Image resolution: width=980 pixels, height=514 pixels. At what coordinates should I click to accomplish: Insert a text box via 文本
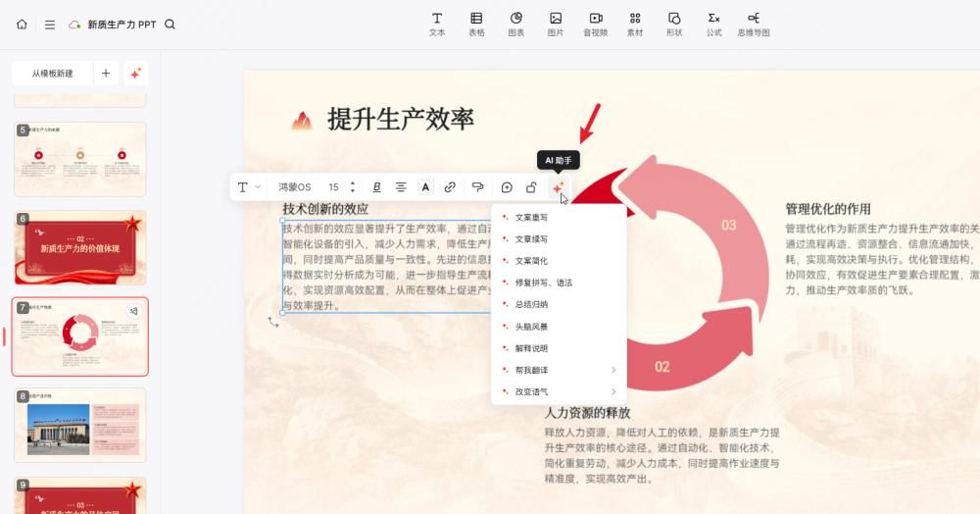[x=437, y=24]
